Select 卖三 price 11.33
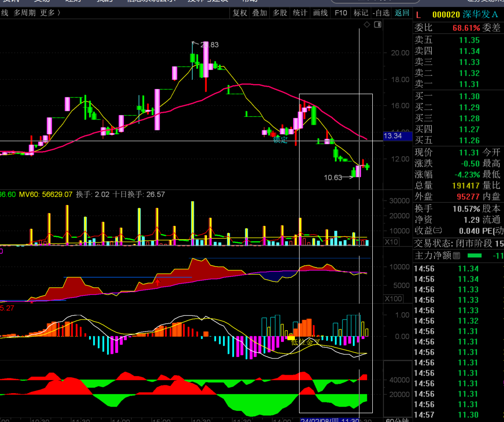The image size is (504, 422). pyautogui.click(x=469, y=62)
